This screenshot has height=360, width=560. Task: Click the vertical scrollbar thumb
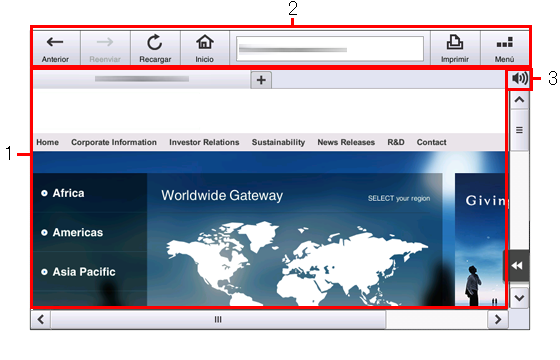[519, 130]
